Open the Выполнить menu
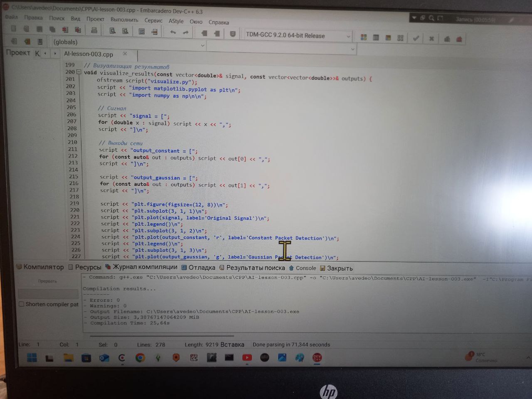The height and width of the screenshot is (399, 532). pos(124,20)
